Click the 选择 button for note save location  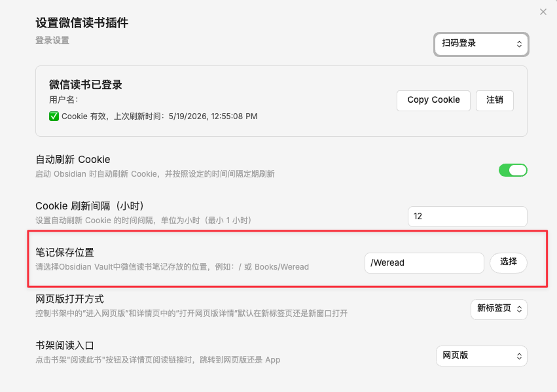click(509, 263)
